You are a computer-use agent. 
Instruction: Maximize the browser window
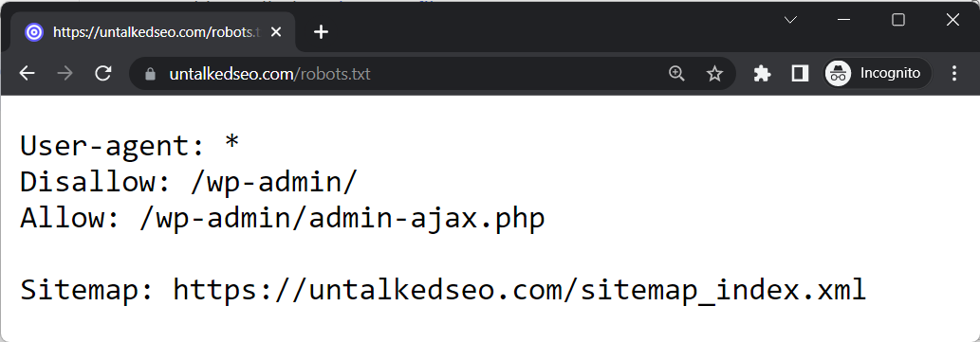(898, 20)
